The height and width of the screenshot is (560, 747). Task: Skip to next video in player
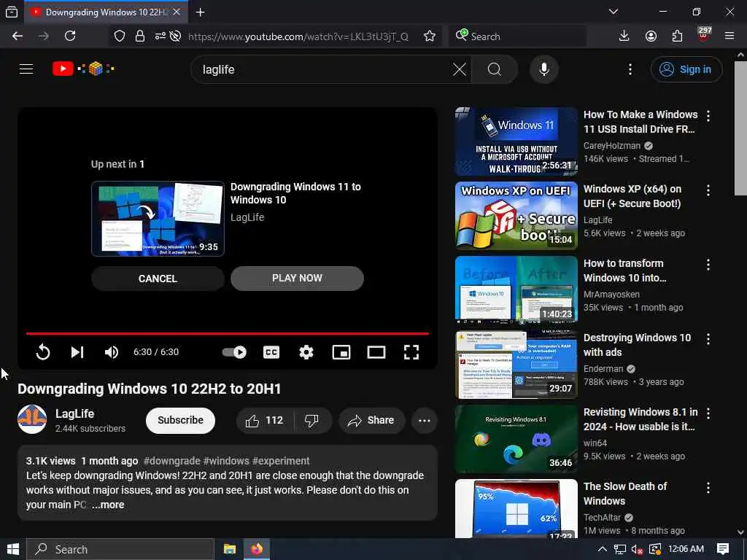77,352
